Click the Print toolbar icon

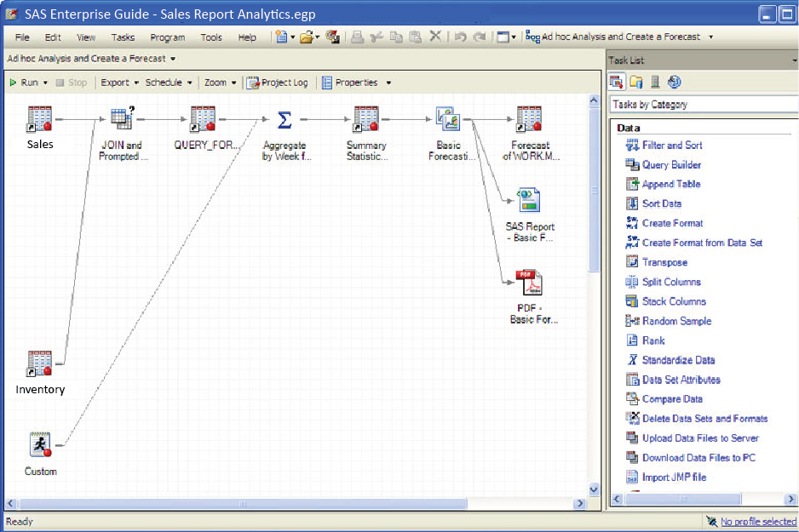[x=357, y=37]
